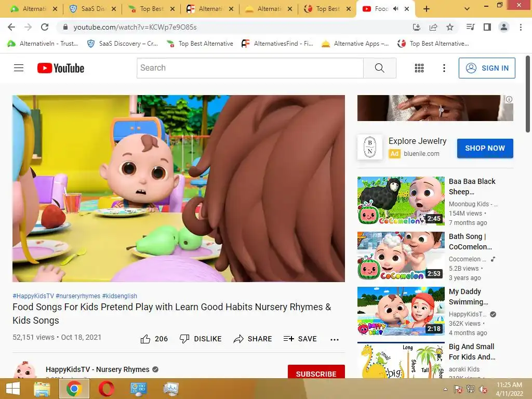Screen dimensions: 532x399
Task: Install app icon in address bar
Action: point(417,27)
